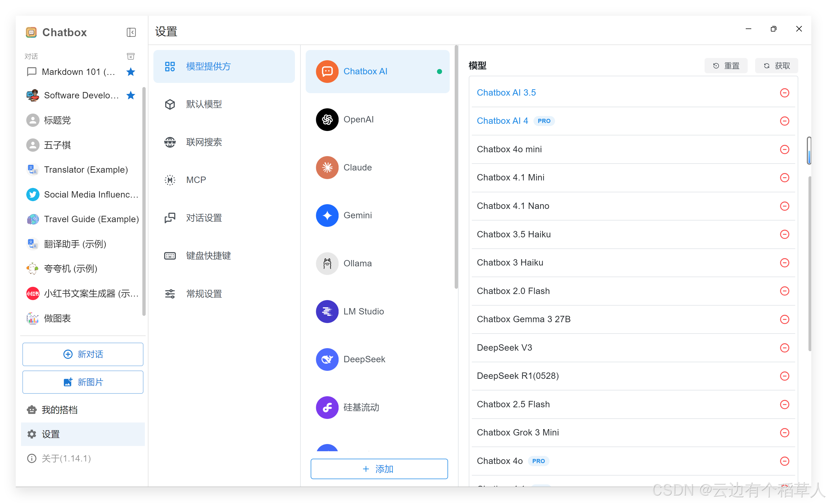Start a new chat with 新对话
The height and width of the screenshot is (504, 827).
click(x=83, y=354)
